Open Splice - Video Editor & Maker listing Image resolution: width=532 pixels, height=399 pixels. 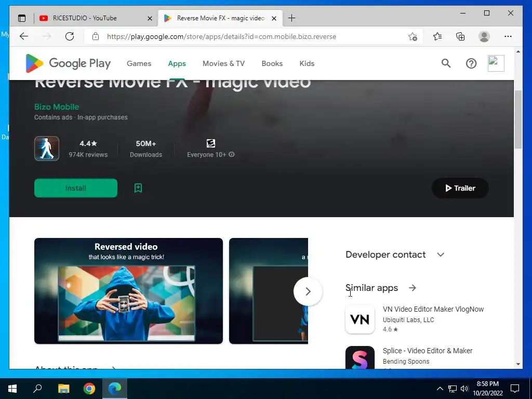[x=428, y=351]
